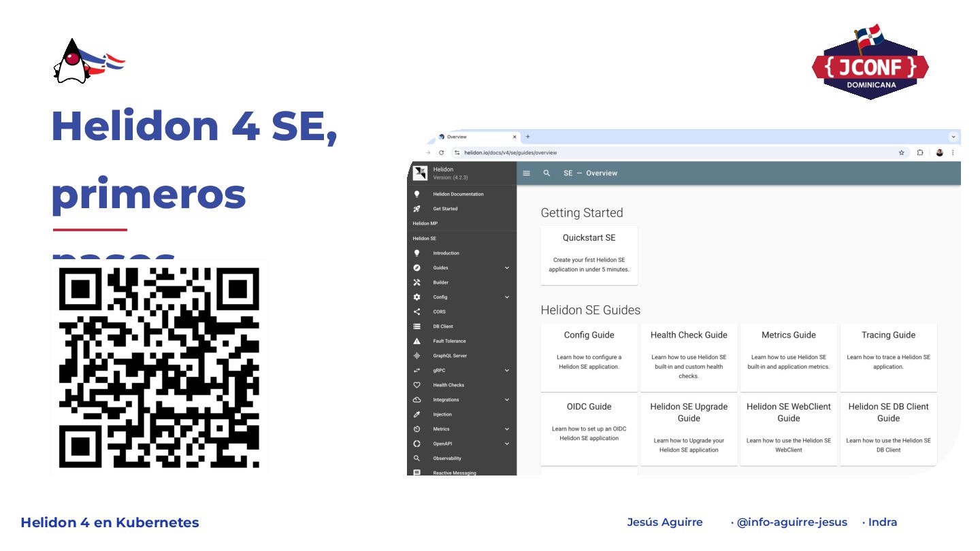This screenshot has height=551, width=980.
Task: Click the syringe icon beside Injection
Action: click(417, 414)
